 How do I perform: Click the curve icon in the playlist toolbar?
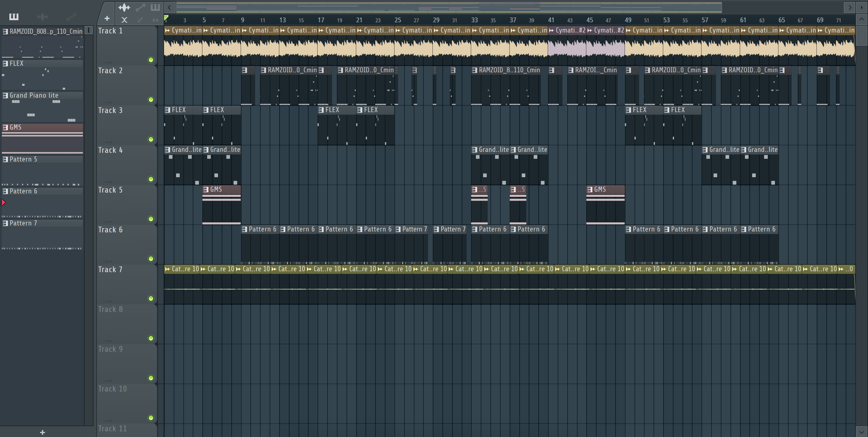pyautogui.click(x=140, y=20)
